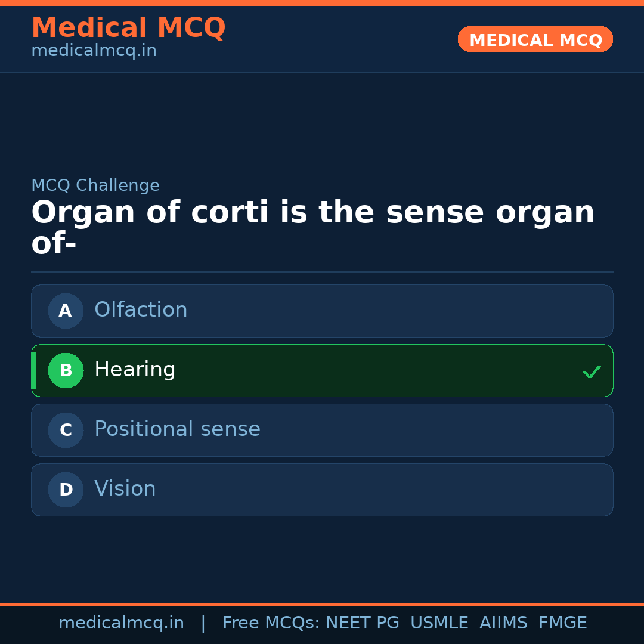Click the question text about organ of corti
This screenshot has height=644, width=644.
[x=313, y=225]
